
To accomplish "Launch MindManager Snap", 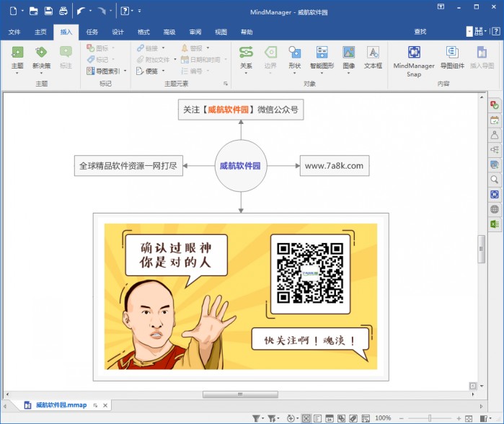I will pyautogui.click(x=414, y=61).
